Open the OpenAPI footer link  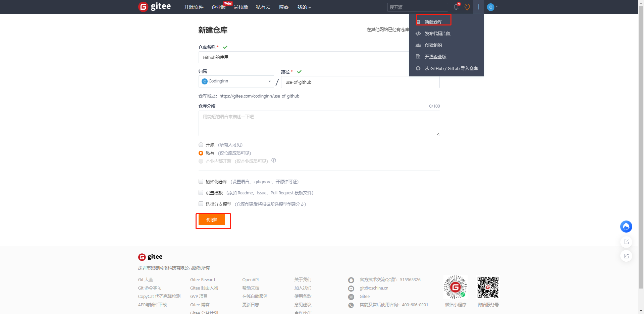tap(251, 279)
